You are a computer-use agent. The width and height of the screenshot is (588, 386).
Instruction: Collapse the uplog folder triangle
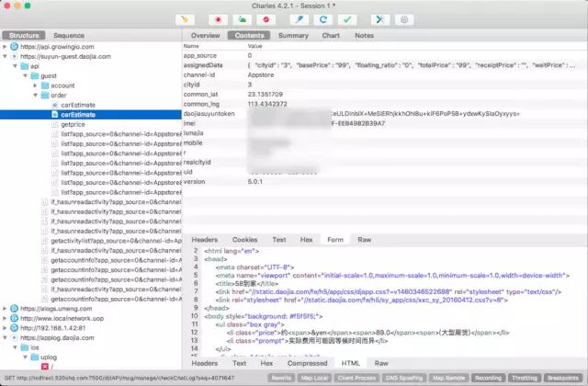(25, 357)
